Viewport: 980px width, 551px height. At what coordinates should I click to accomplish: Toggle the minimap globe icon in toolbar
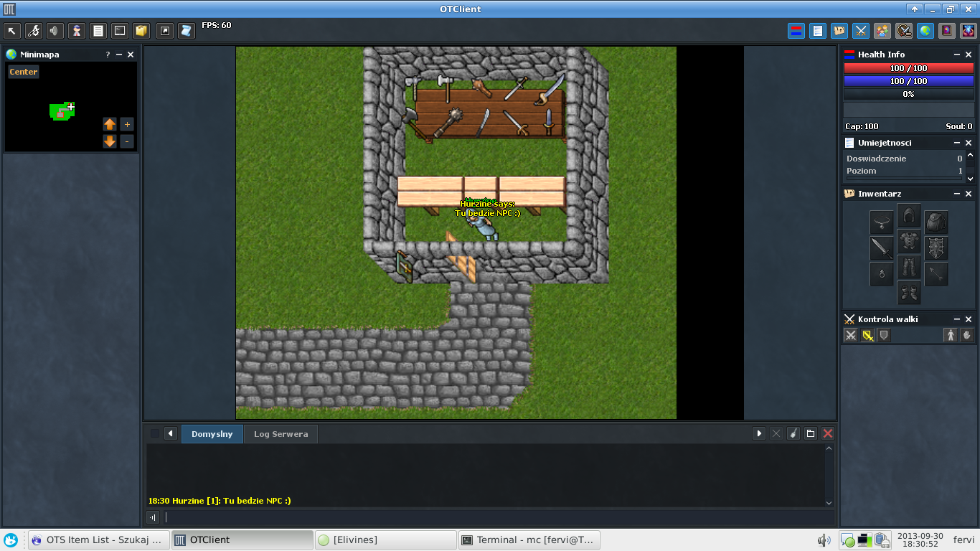(925, 31)
